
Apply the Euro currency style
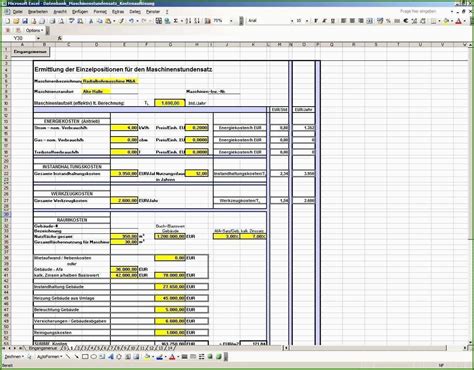tap(406, 21)
